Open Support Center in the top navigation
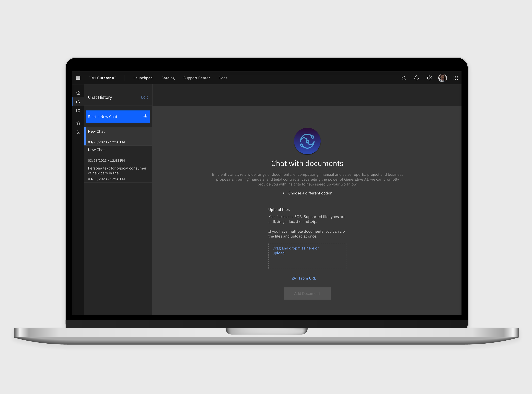 (197, 78)
